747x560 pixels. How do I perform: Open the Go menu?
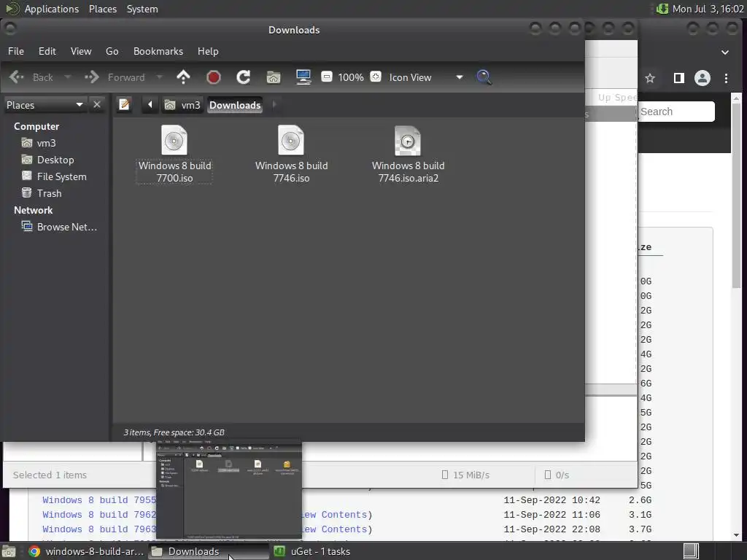click(x=112, y=51)
